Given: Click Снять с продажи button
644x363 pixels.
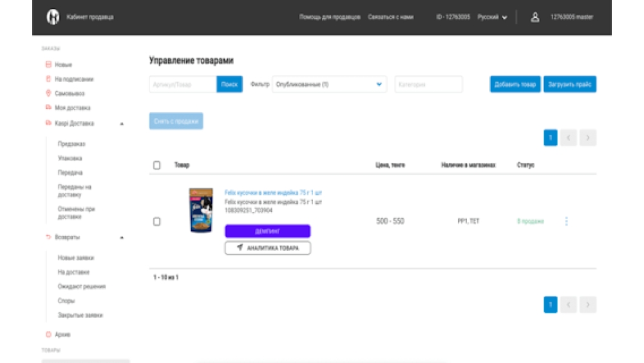Looking at the screenshot, I should click(176, 121).
